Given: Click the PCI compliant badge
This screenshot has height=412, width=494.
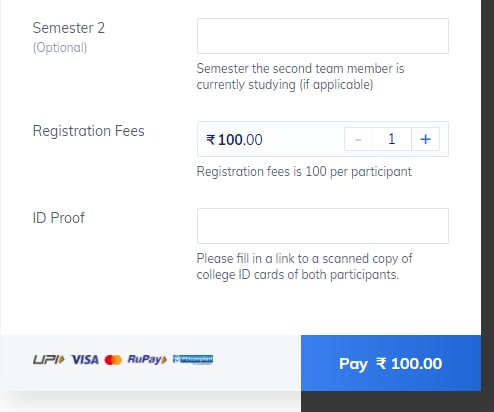Looking at the screenshot, I should point(193,360).
